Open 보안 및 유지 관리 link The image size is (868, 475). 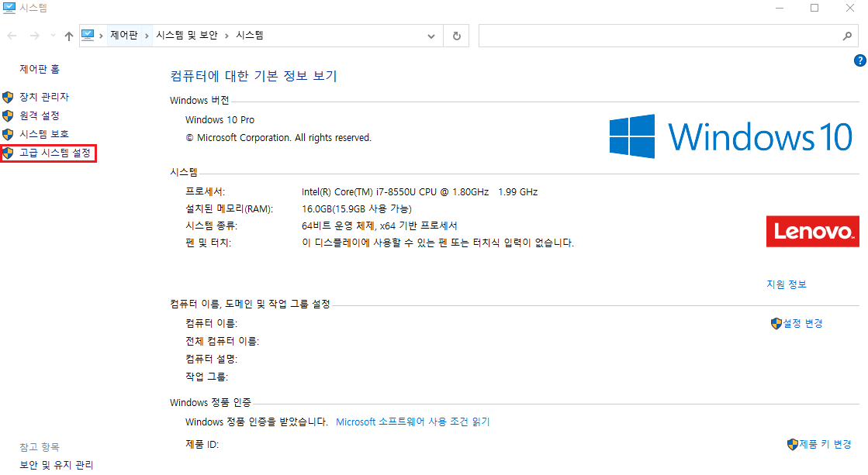(x=57, y=465)
